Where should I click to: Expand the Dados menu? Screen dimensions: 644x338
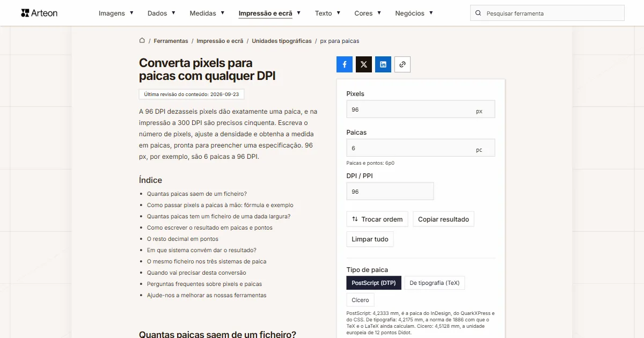(x=162, y=13)
